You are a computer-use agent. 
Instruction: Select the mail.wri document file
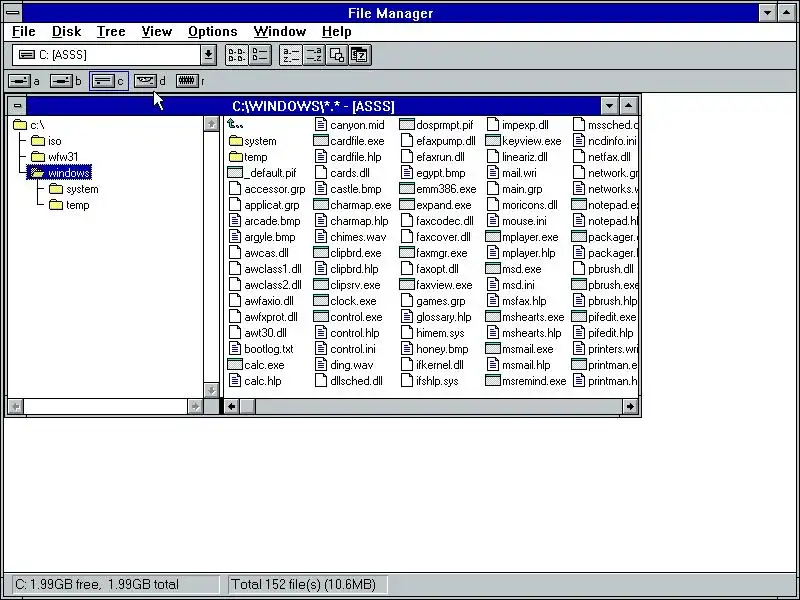pyautogui.click(x=512, y=173)
